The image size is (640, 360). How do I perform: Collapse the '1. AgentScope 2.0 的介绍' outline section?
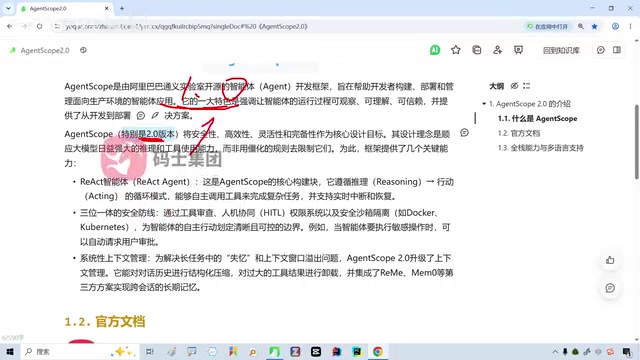click(484, 104)
